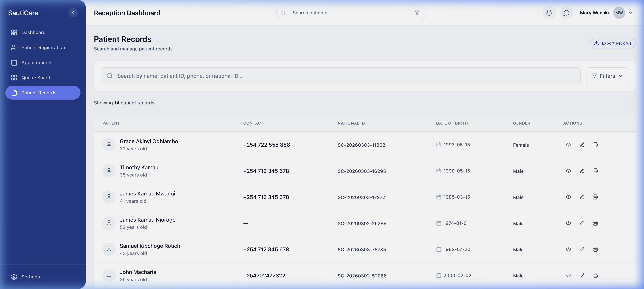
Task: Click the Queue Board grid icon
Action: [x=14, y=77]
